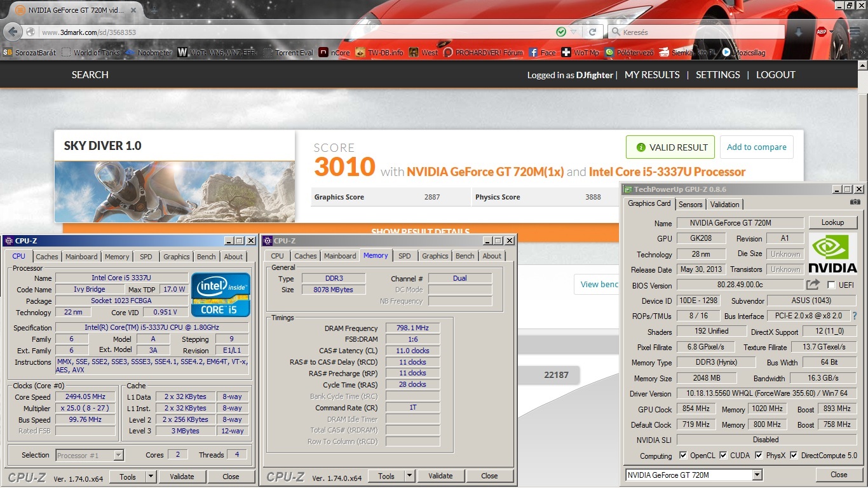Open the WoT: WN6,WN7,EFF. bookmark
Screen dimensions: 868x488
coord(217,53)
